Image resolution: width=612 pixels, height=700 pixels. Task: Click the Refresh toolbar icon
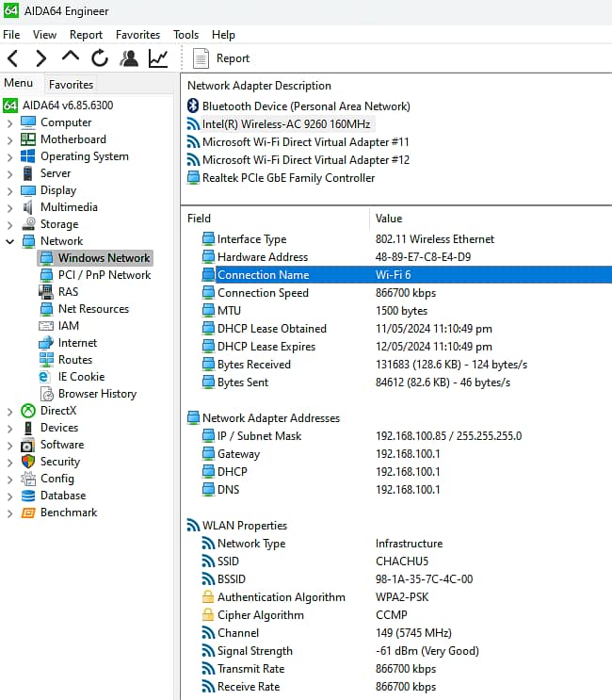(x=100, y=58)
